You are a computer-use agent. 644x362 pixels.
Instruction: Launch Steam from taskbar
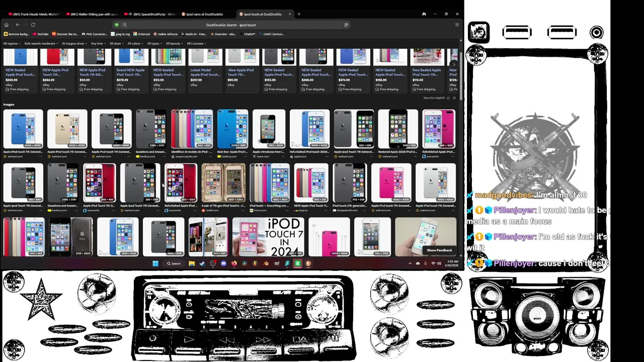point(202,263)
